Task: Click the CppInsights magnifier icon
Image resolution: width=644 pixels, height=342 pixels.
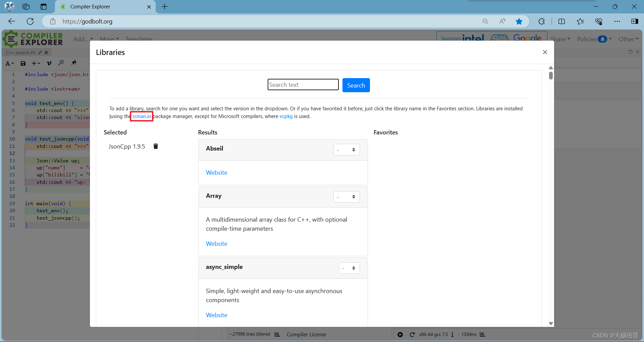Action: pos(61,63)
